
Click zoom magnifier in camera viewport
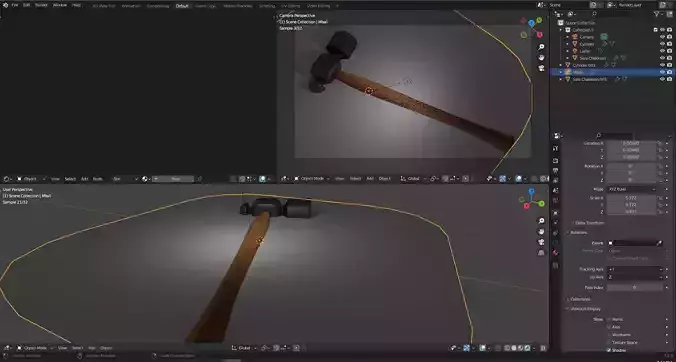541,47
